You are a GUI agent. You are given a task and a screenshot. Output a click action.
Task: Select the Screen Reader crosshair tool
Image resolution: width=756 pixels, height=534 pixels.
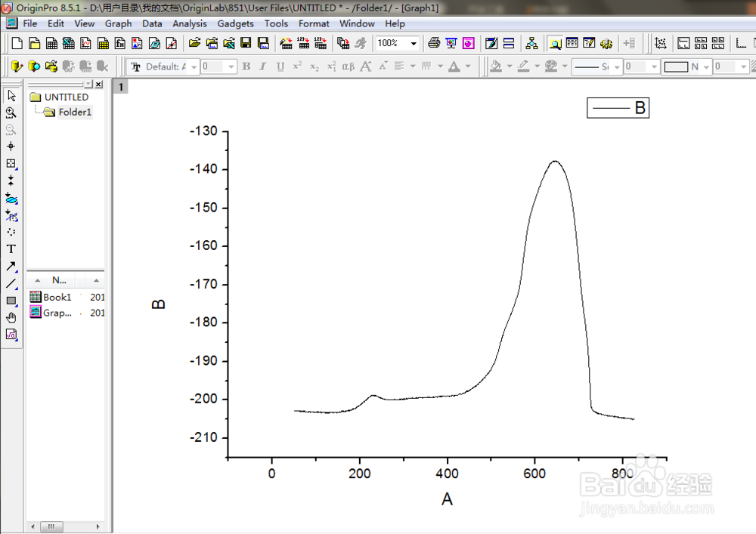click(11, 147)
